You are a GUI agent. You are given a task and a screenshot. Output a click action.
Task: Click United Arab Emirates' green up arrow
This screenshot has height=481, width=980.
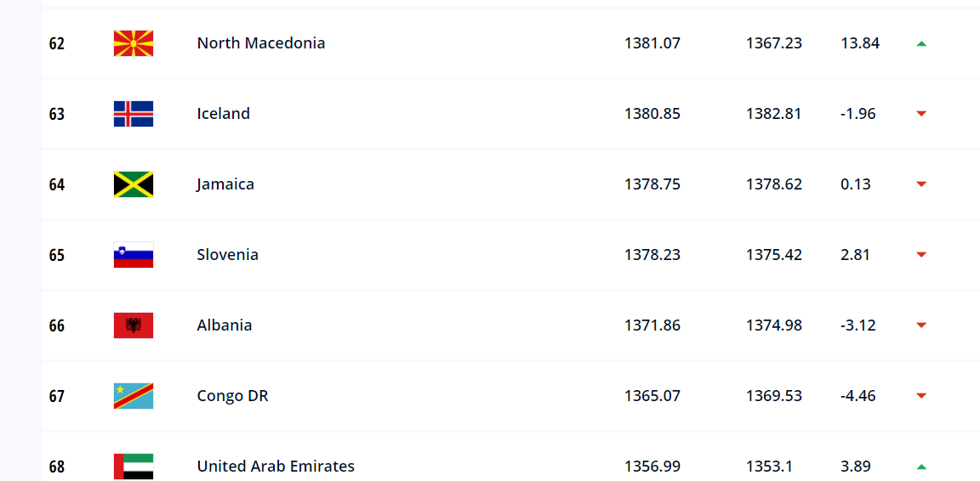pos(921,467)
